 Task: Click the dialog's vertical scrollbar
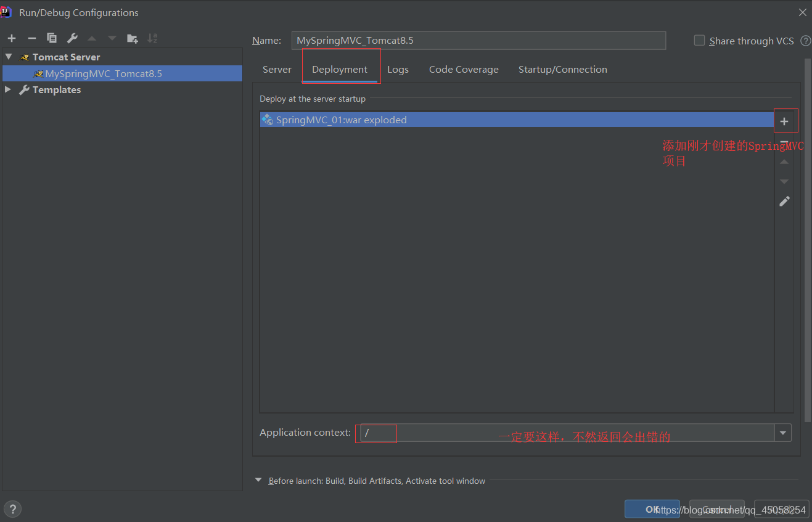807,240
